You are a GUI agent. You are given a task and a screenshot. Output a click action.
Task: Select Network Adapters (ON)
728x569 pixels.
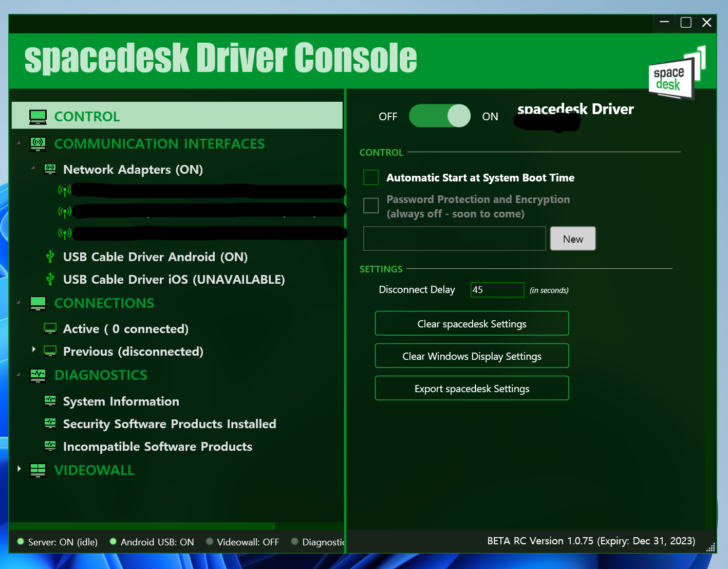(133, 170)
